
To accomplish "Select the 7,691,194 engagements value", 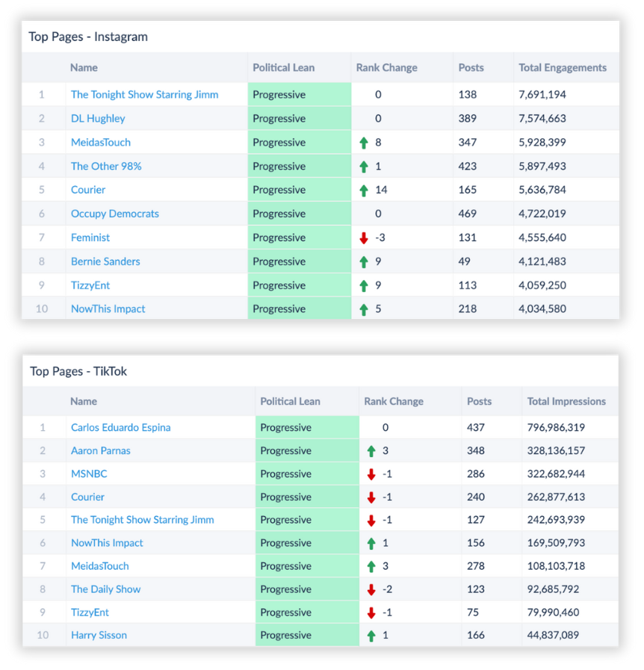I will [x=542, y=94].
